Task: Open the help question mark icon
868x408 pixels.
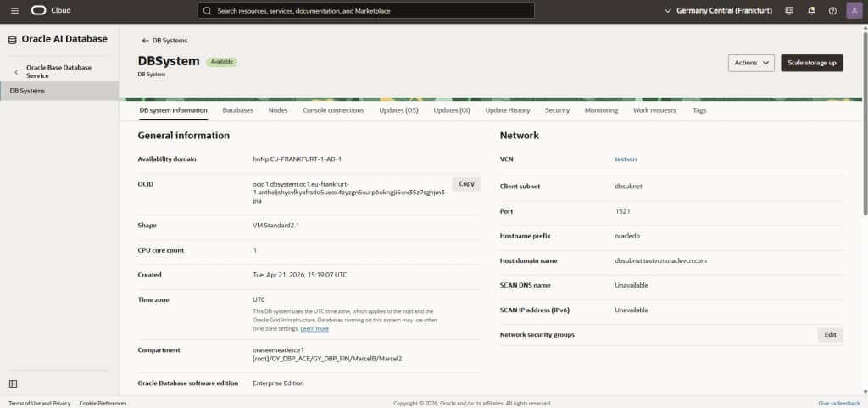Action: point(832,10)
